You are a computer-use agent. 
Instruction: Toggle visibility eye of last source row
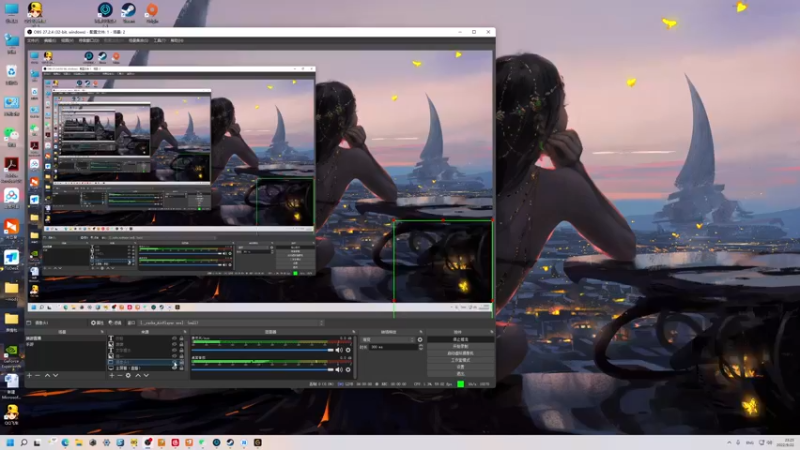click(x=174, y=368)
